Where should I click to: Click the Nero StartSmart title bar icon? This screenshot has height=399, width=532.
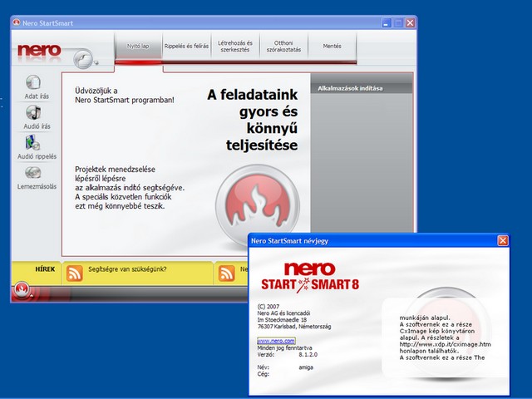point(17,22)
